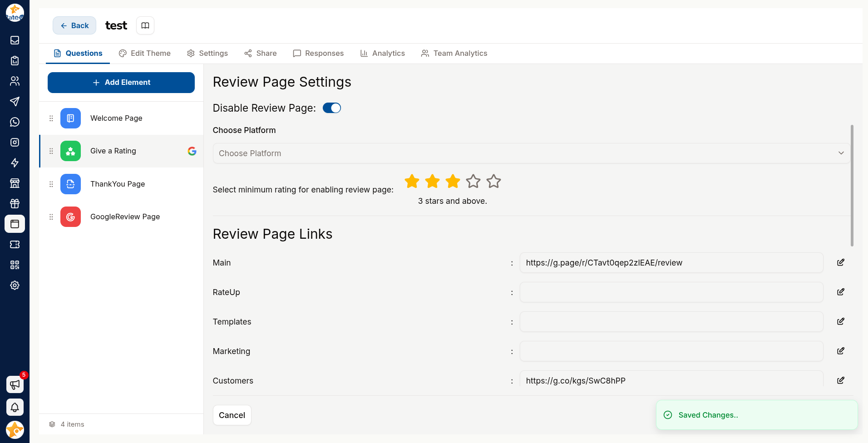Grab the GoogleReview Page drag handle
The width and height of the screenshot is (868, 443).
(51, 217)
